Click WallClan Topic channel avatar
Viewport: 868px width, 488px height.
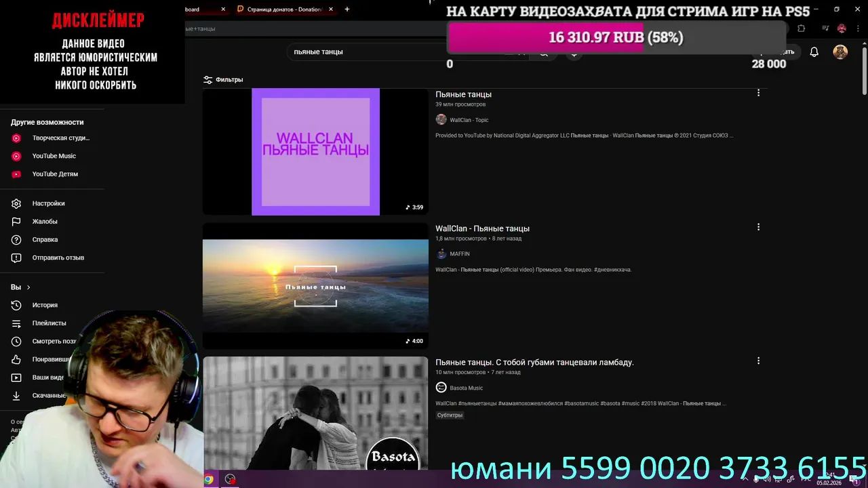(x=441, y=119)
